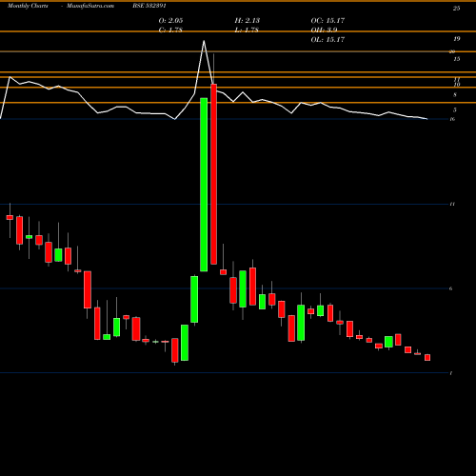
Task: Open the MunafaSutra.com label
Action: pyautogui.click(x=90, y=6)
